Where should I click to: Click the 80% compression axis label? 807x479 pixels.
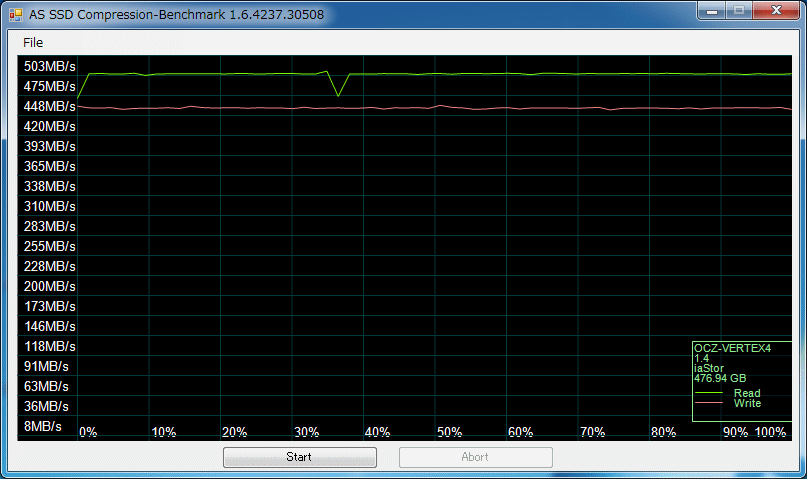[x=663, y=432]
